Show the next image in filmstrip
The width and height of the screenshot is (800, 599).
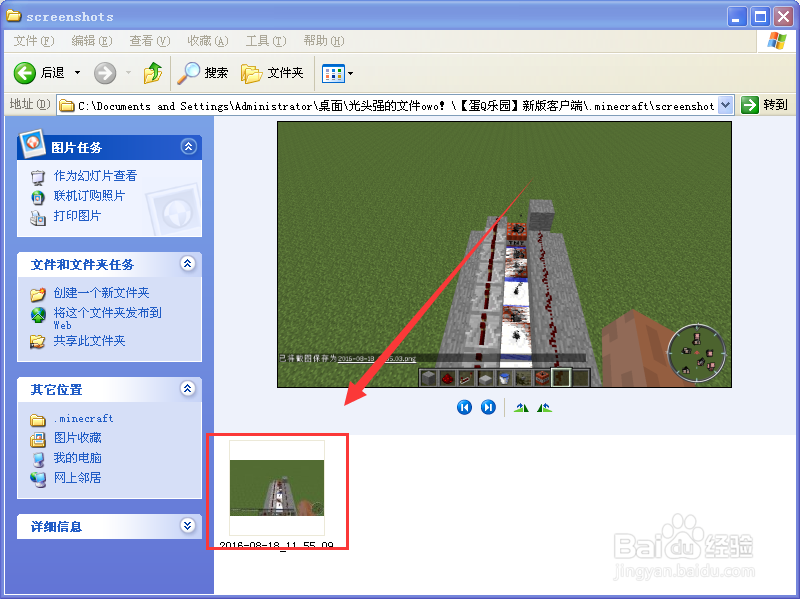488,408
